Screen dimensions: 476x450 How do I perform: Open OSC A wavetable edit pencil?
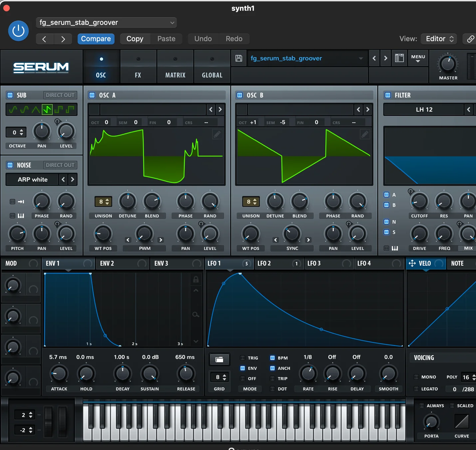(217, 134)
